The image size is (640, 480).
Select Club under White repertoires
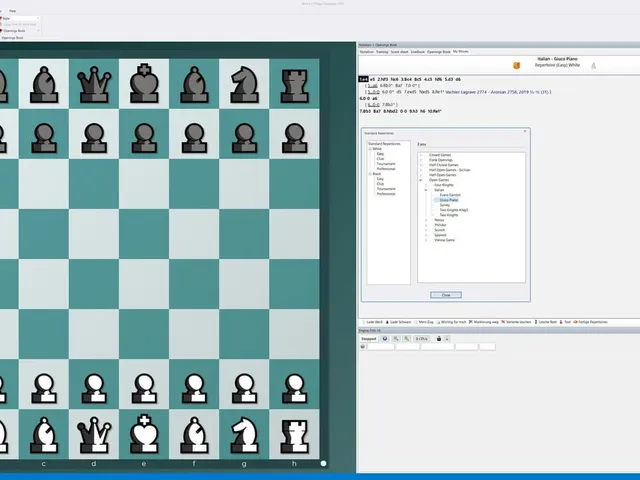[380, 159]
